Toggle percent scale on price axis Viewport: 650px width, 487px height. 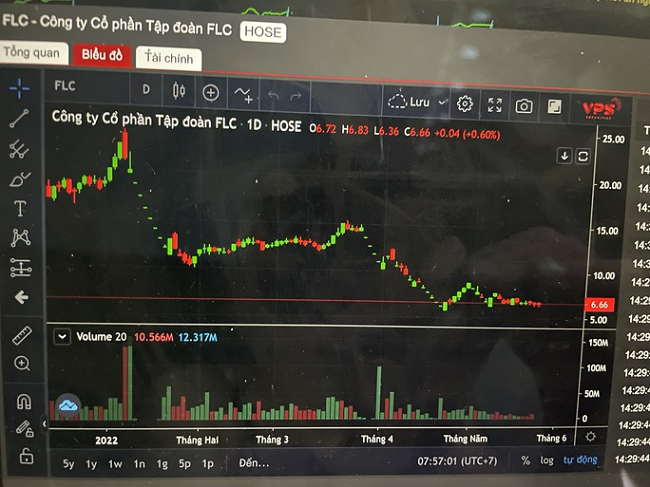click(x=525, y=460)
